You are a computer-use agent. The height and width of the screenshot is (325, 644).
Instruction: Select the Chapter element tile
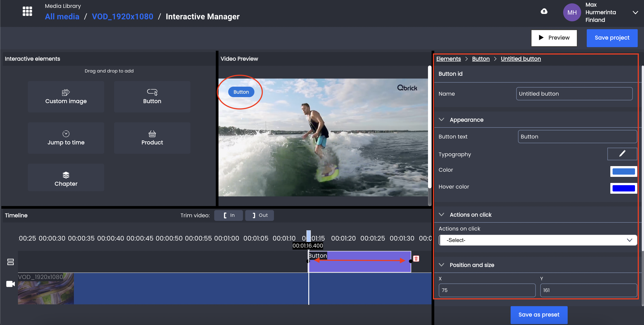[x=66, y=178]
